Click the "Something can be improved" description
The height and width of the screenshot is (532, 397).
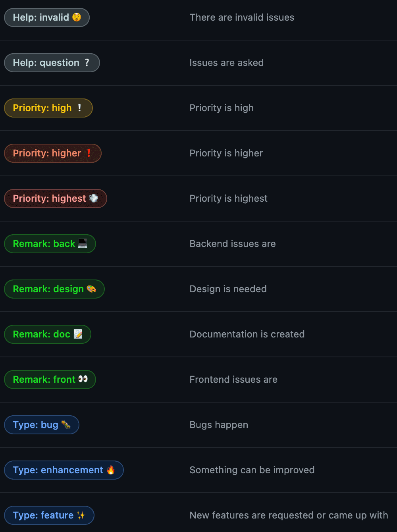click(x=252, y=470)
